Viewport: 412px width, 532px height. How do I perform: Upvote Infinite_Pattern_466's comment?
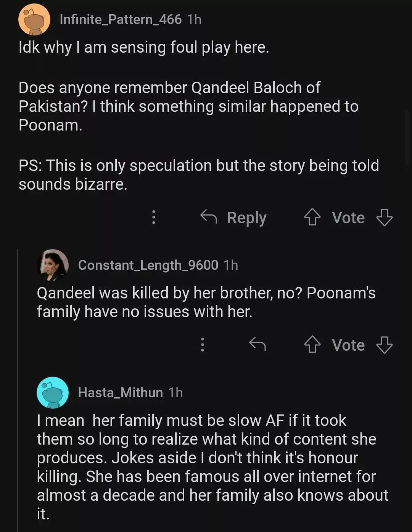[x=312, y=217]
